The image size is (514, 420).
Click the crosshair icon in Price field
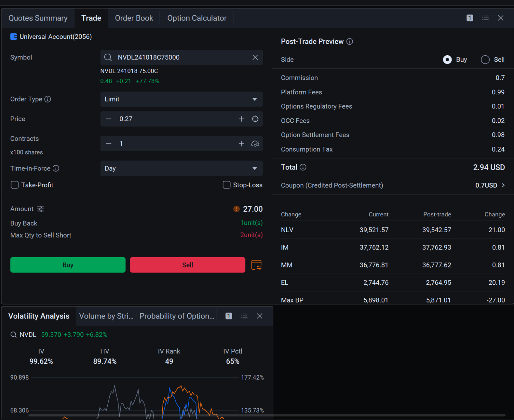pos(255,119)
